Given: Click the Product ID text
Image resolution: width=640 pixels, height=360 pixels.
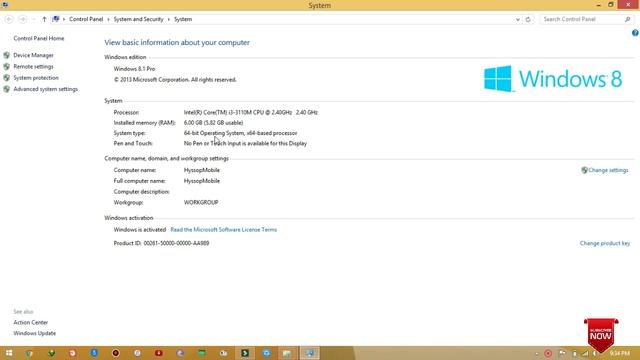Looking at the screenshot, I should 161,243.
